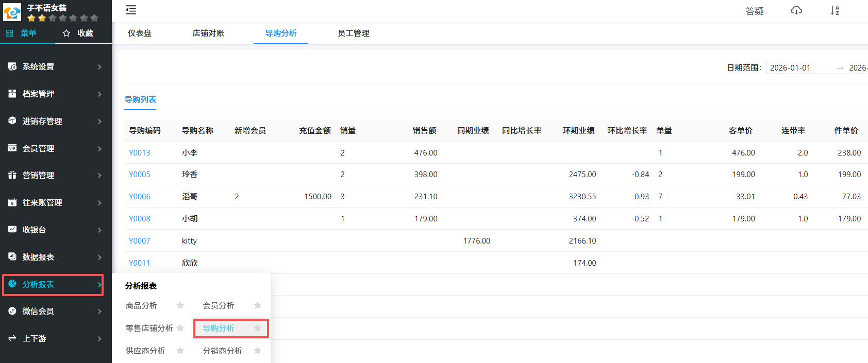Click the 新增会员 column header
The image size is (868, 363).
tap(250, 130)
